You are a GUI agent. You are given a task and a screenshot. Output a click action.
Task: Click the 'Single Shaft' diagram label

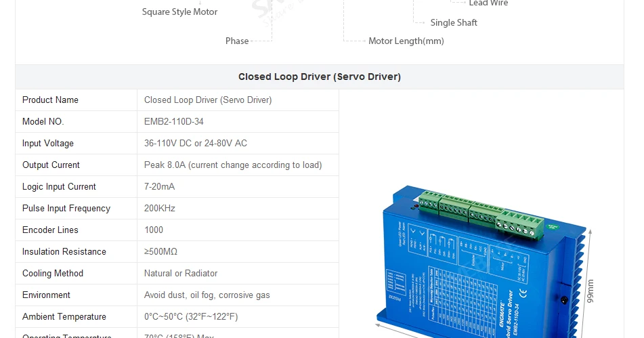(x=454, y=22)
